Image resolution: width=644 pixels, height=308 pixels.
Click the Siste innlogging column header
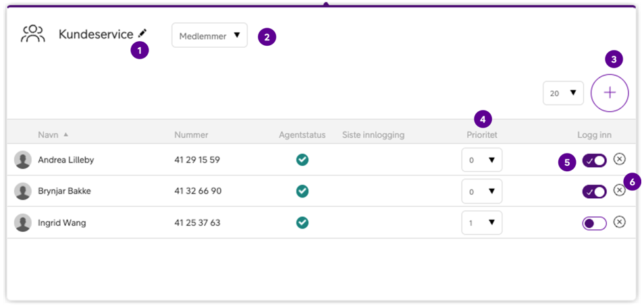tap(373, 135)
